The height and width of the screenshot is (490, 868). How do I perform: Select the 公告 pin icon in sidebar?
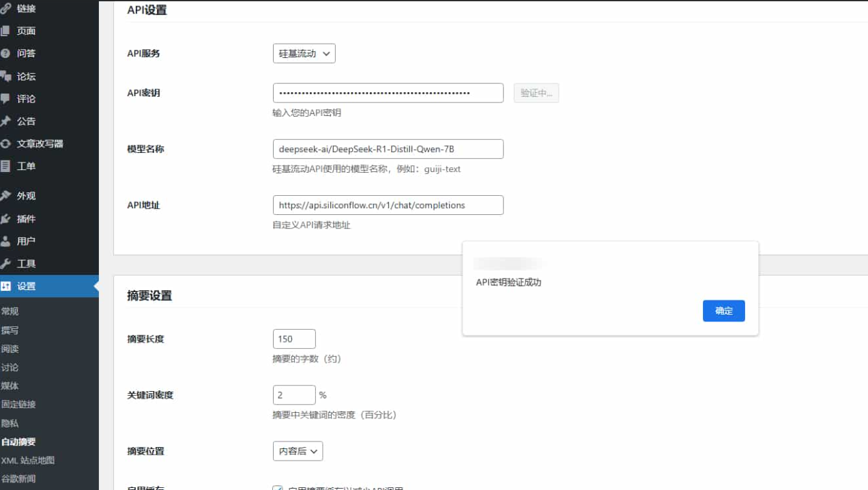click(5, 121)
